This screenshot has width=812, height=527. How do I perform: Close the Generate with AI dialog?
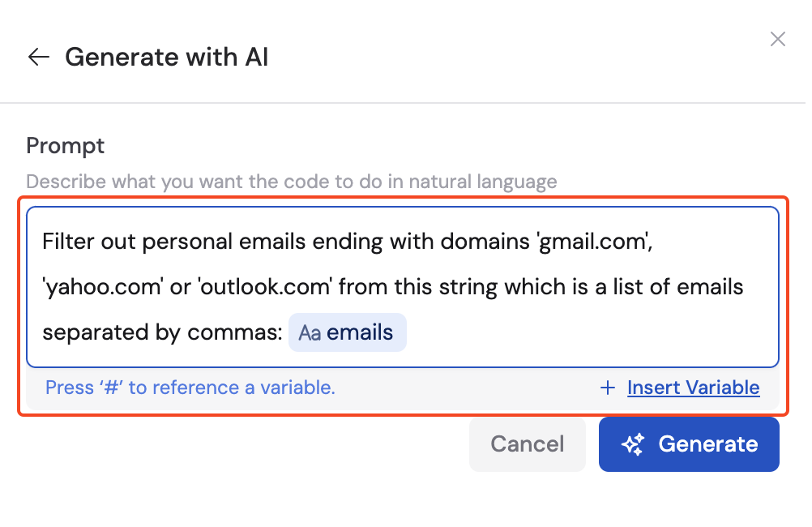pyautogui.click(x=777, y=38)
